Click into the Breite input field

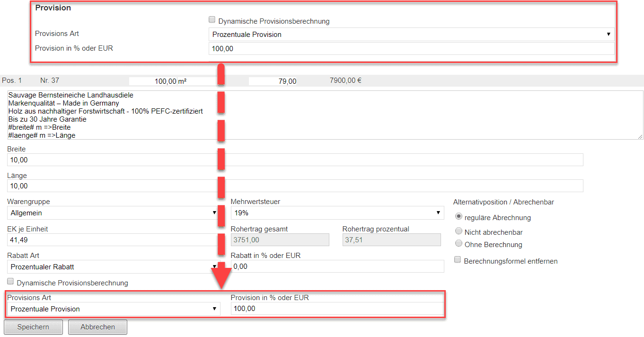(295, 160)
